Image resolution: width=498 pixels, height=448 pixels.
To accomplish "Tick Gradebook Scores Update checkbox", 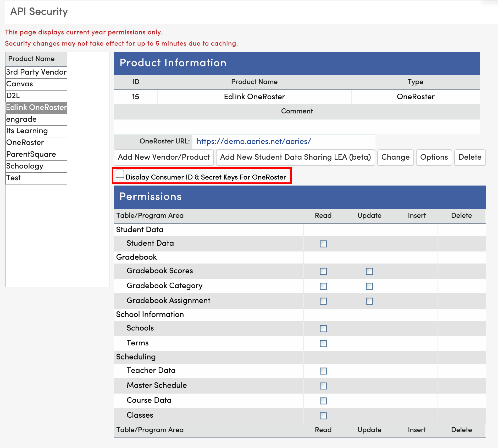I will click(369, 271).
